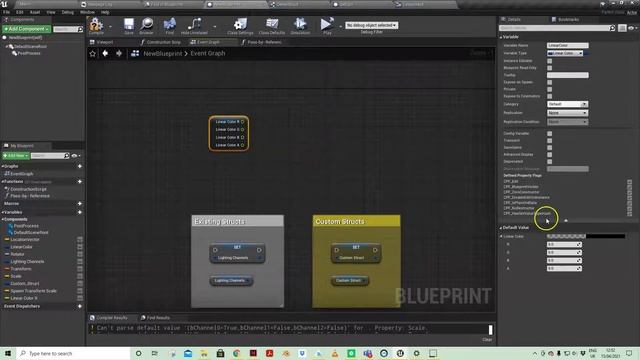This screenshot has height=360, width=640.
Task: Go forward with graph navigation arrow
Action: click(x=119, y=53)
